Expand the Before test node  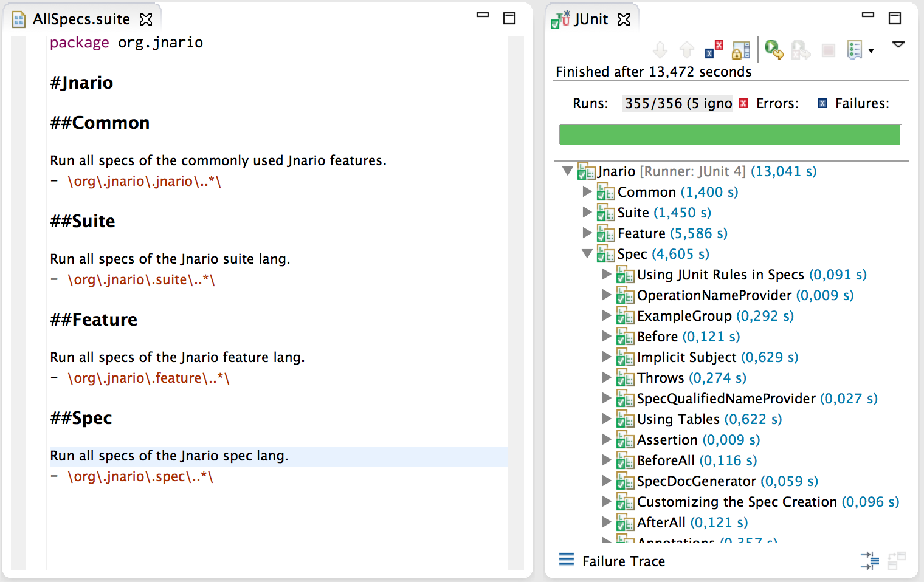point(607,337)
